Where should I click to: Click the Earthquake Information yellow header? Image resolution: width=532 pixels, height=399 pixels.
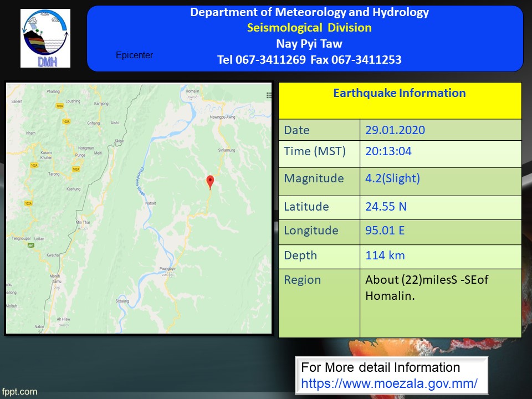click(400, 94)
